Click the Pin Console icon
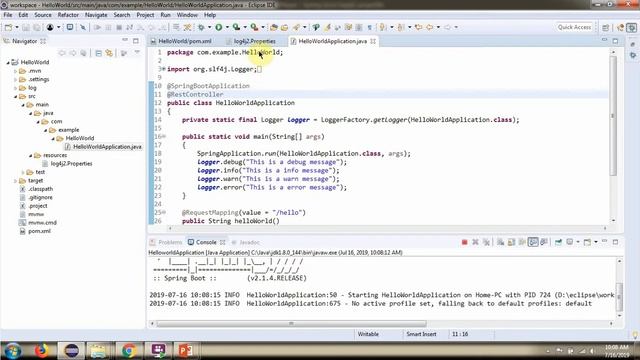 558,242
